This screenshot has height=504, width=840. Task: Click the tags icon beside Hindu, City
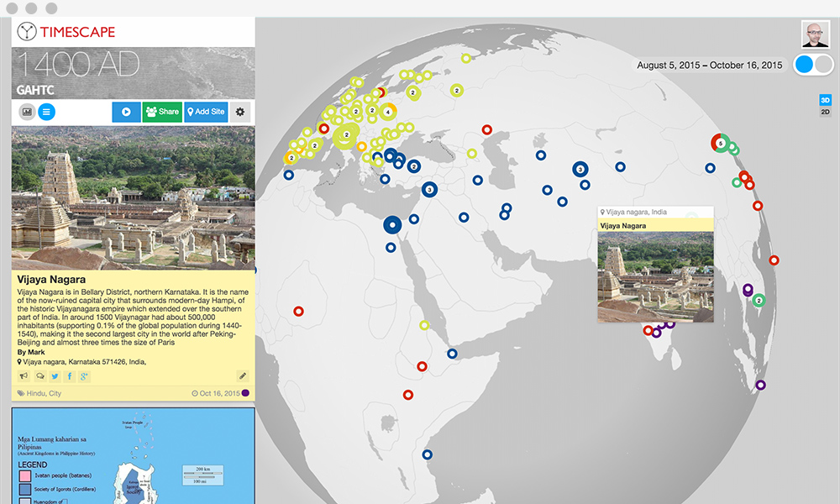[x=21, y=393]
